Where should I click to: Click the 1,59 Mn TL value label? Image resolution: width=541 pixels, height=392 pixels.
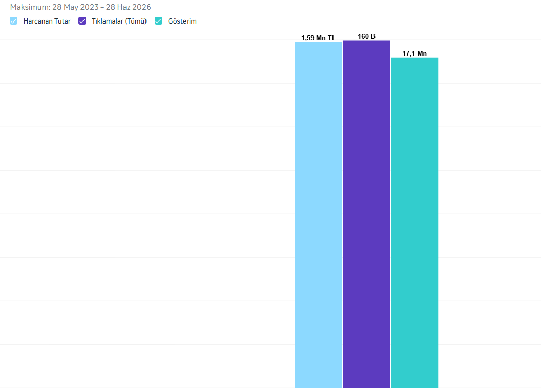tap(319, 38)
